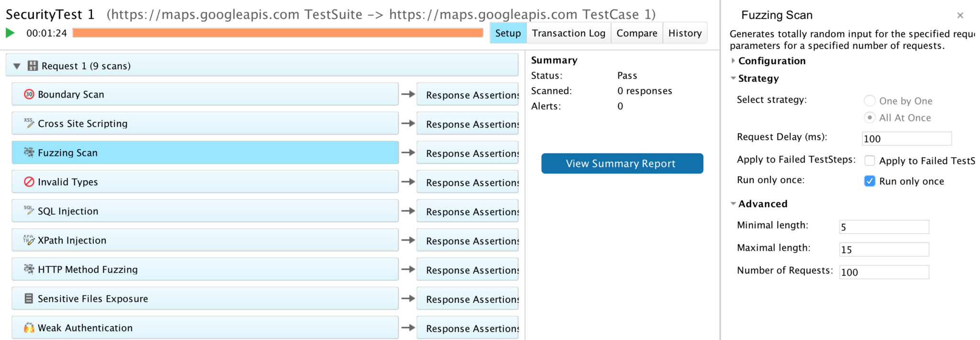Viewport: 980px width, 340px height.
Task: Click the orange test progress bar
Action: [x=278, y=33]
